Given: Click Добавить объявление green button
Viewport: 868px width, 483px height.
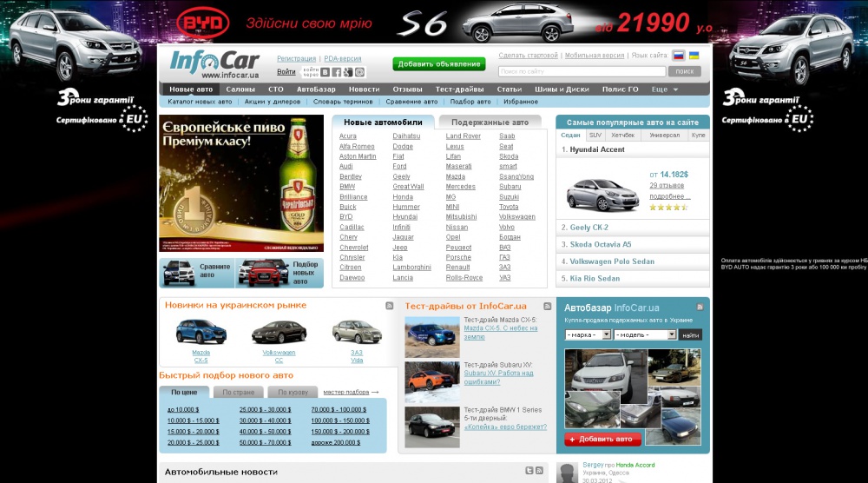Looking at the screenshot, I should pos(439,64).
